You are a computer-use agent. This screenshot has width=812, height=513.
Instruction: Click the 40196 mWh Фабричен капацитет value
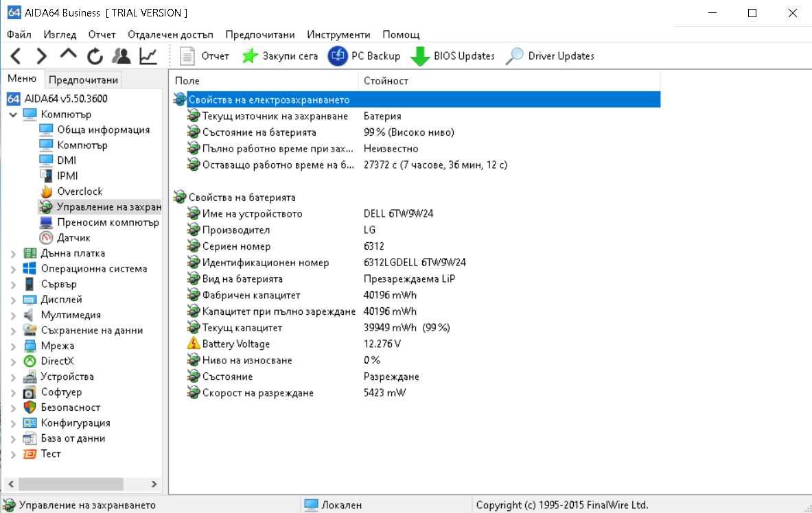(390, 295)
